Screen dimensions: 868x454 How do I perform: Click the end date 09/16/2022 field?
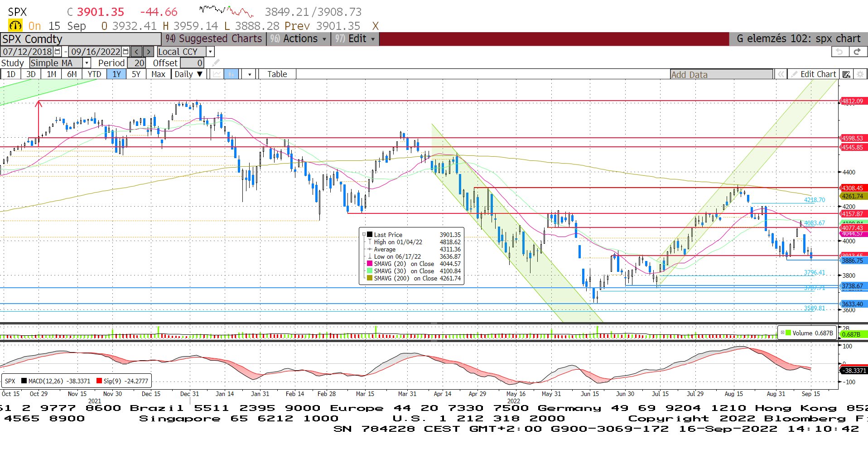(96, 52)
